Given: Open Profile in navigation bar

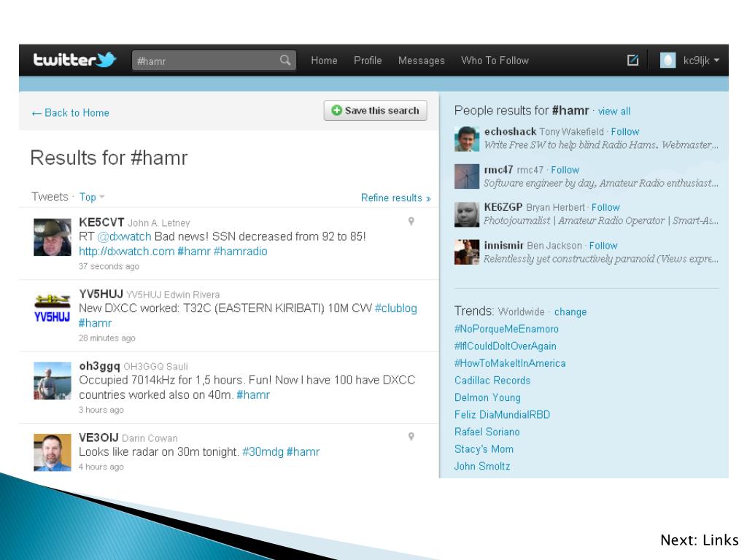Looking at the screenshot, I should 368,61.
